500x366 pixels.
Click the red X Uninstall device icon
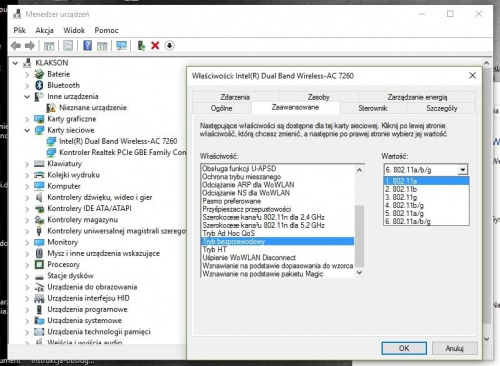point(155,46)
